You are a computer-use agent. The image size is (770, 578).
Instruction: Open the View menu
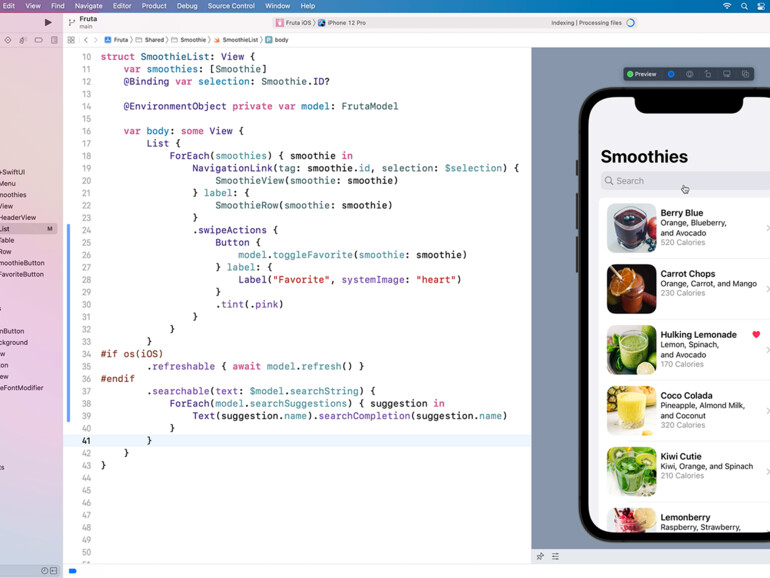(x=33, y=6)
